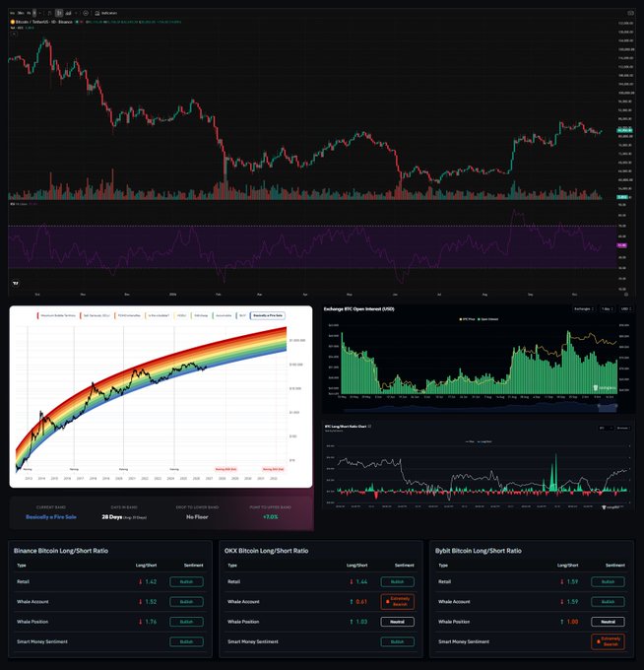The height and width of the screenshot is (670, 644).
Task: Click Bybit Smart Money Extremely Bearish badge
Action: pyautogui.click(x=608, y=641)
